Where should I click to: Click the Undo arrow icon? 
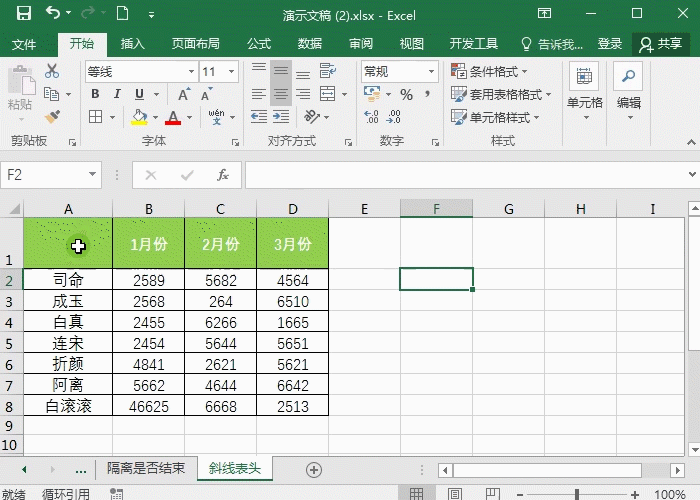tap(52, 14)
